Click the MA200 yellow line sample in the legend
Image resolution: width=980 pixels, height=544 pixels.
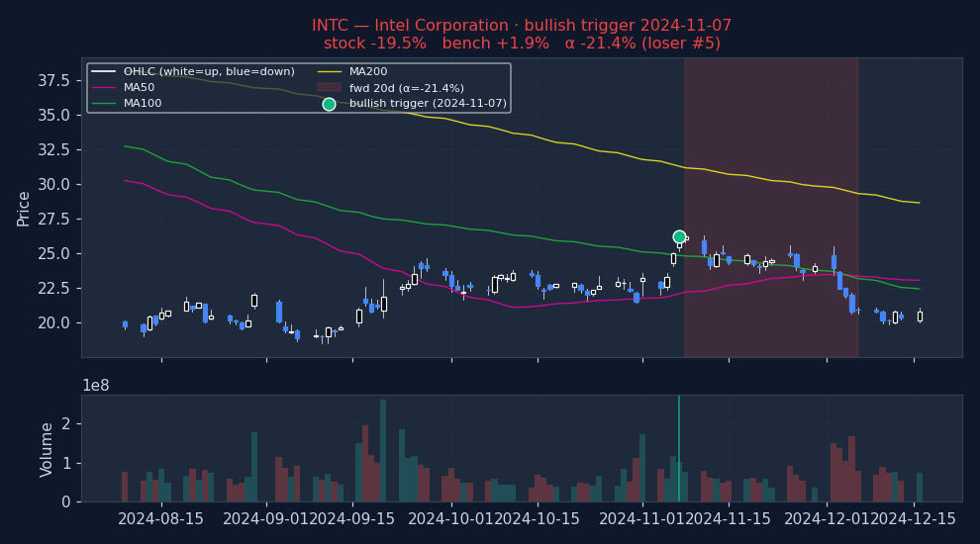pos(329,72)
